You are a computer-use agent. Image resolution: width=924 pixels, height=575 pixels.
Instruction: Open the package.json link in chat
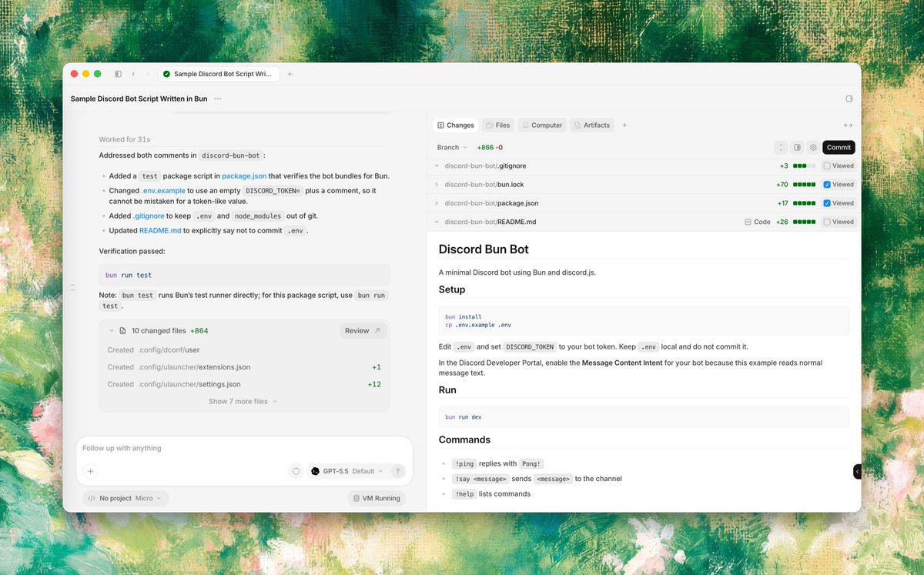tap(244, 176)
